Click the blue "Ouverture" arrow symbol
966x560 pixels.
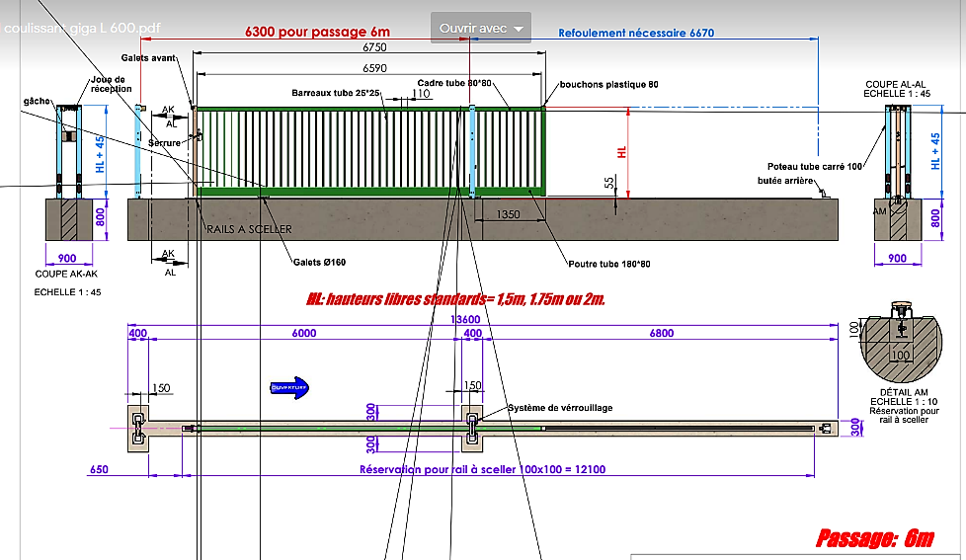[x=289, y=387]
